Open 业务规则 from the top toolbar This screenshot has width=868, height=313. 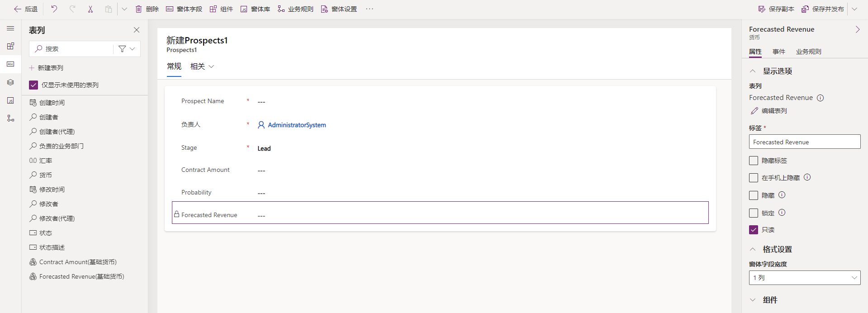[295, 9]
